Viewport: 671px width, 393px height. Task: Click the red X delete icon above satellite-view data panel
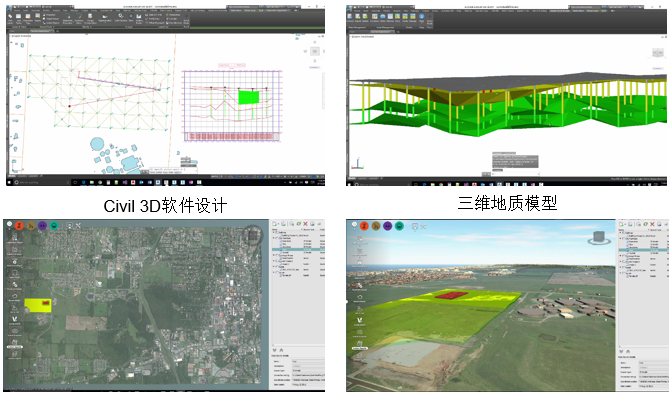click(306, 224)
